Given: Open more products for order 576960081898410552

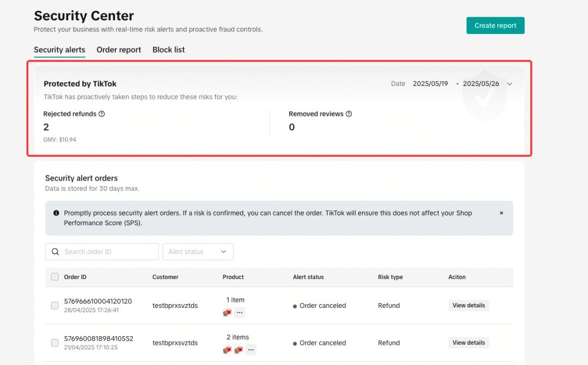Looking at the screenshot, I should pos(251,350).
